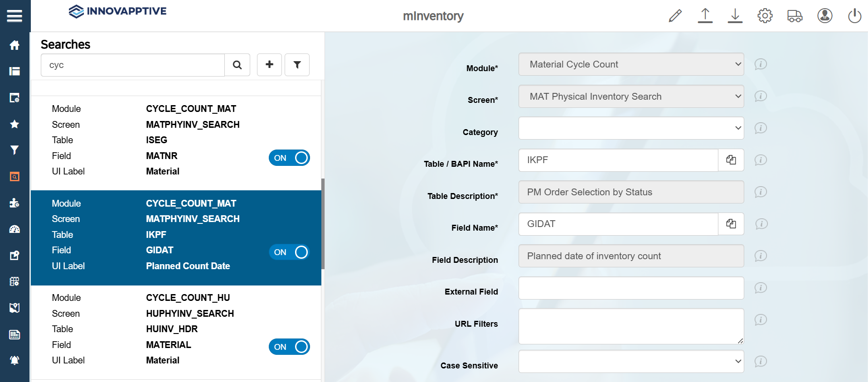Click the External Field input box

click(x=631, y=288)
